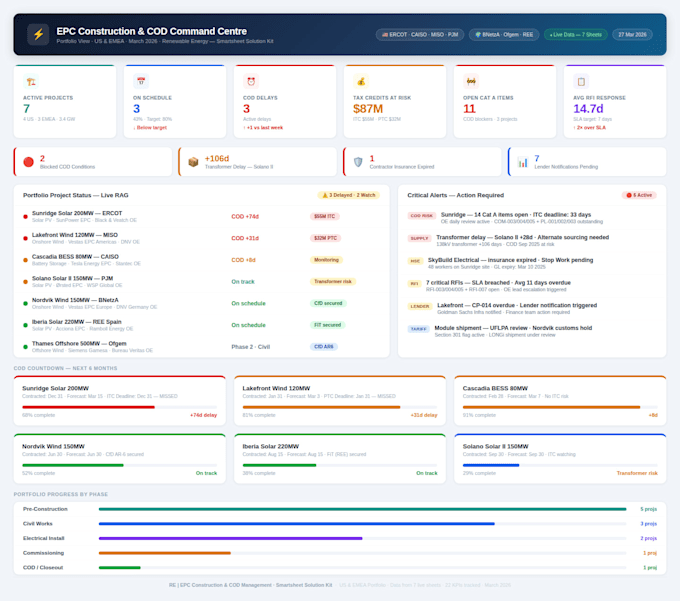
Task: Click the COD RISK alert label
Action: tap(422, 216)
